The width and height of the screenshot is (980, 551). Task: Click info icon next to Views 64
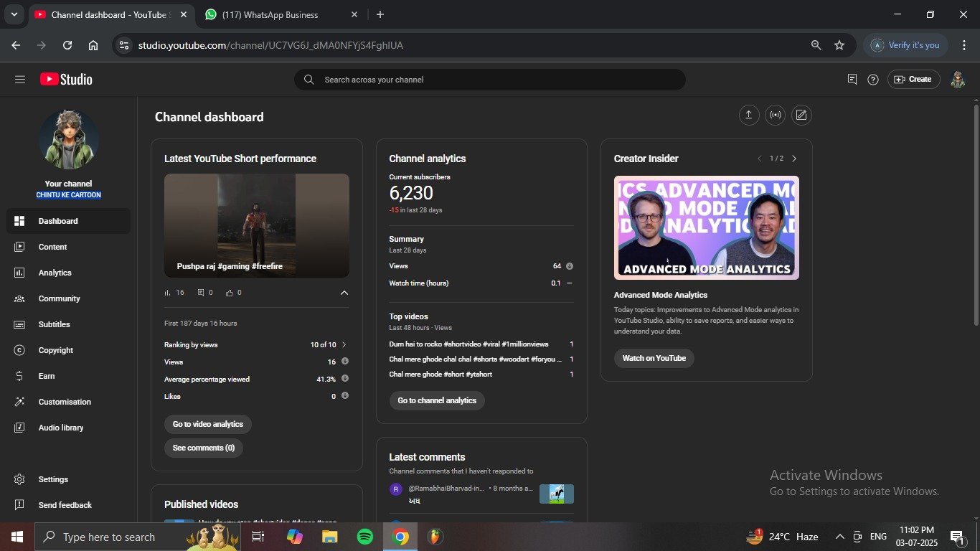570,266
